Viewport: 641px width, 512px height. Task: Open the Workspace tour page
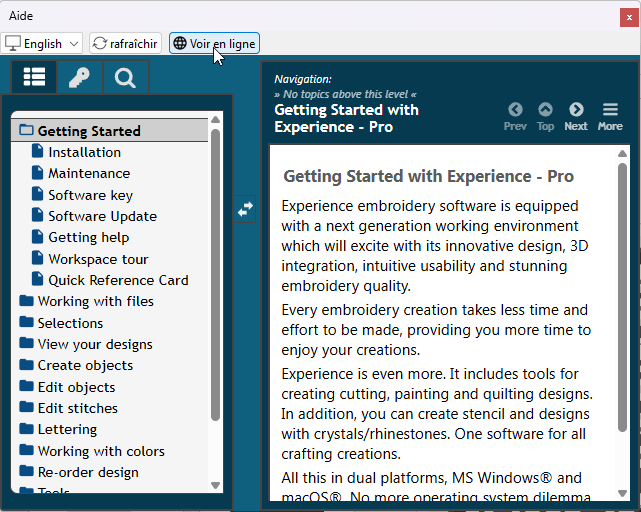tap(98, 259)
